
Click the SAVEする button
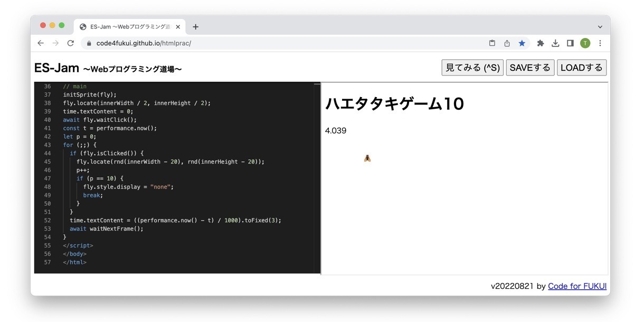pos(530,67)
